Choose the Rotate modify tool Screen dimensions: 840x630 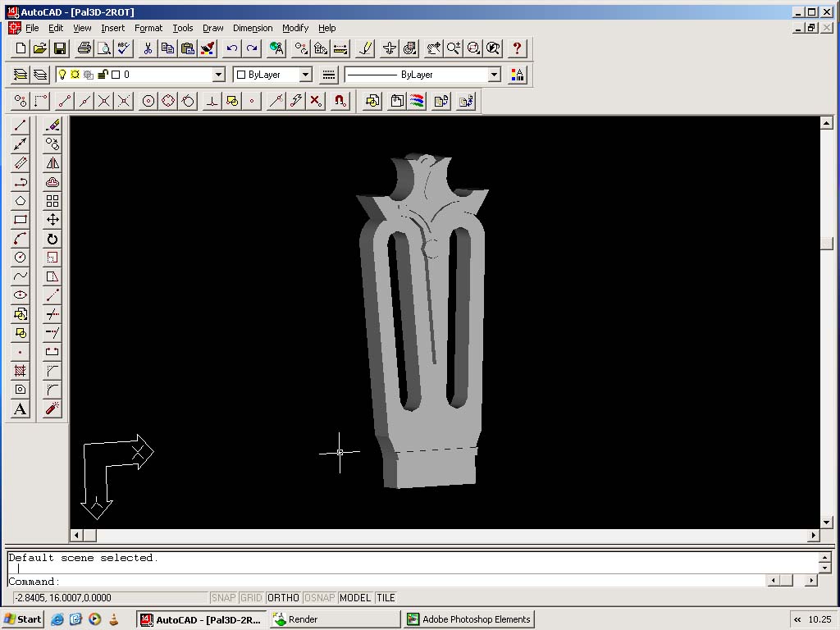(52, 239)
